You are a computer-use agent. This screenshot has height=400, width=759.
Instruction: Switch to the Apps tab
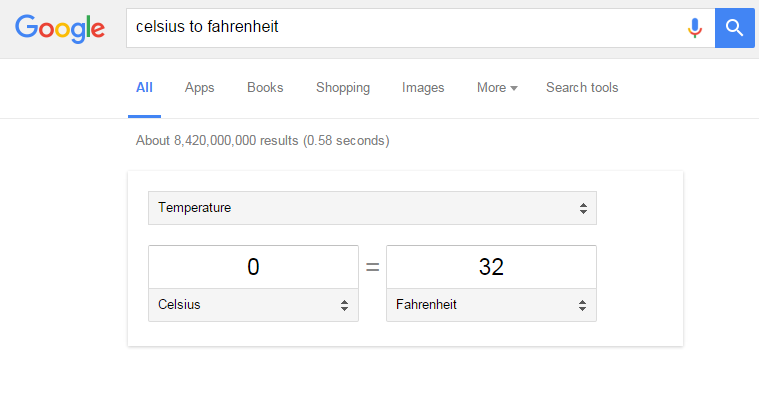(200, 87)
